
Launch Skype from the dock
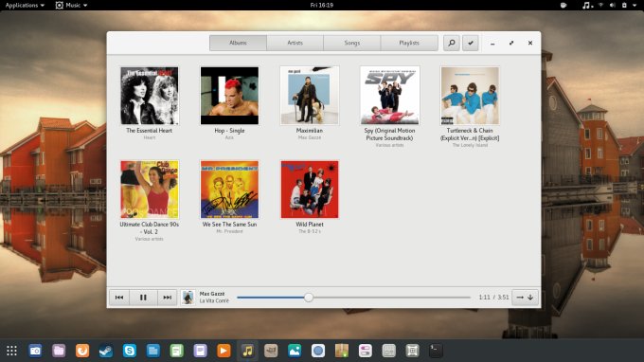tap(130, 351)
